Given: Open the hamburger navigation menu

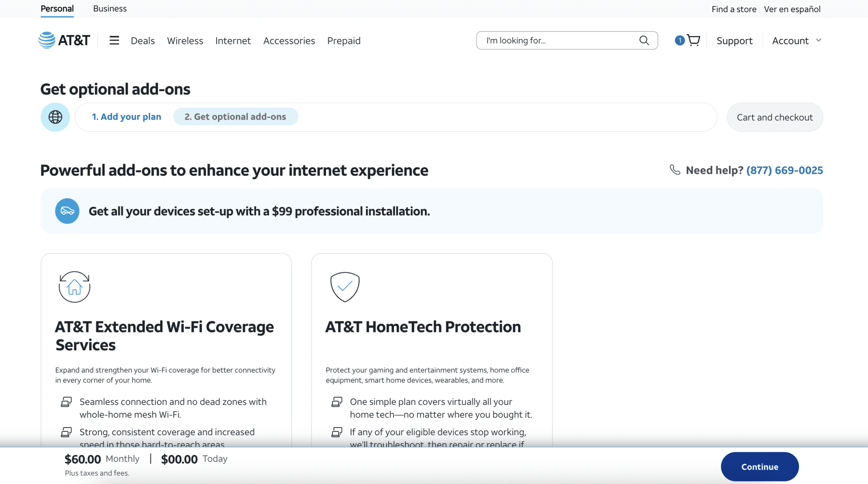Looking at the screenshot, I should [114, 41].
